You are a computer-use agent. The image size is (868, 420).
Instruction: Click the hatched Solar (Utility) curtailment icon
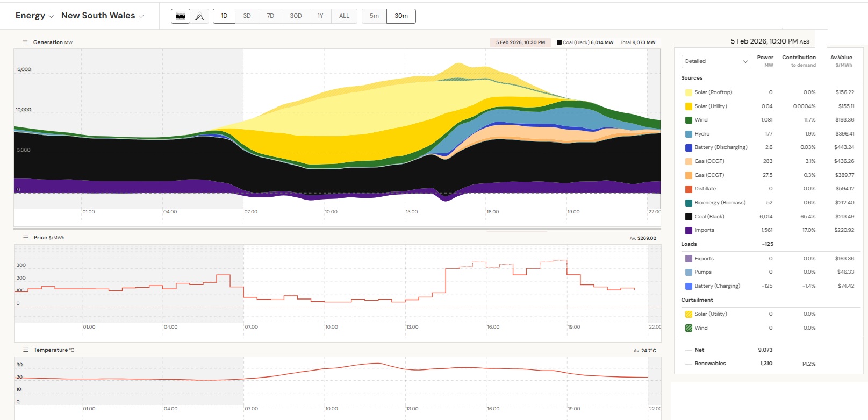pos(688,314)
